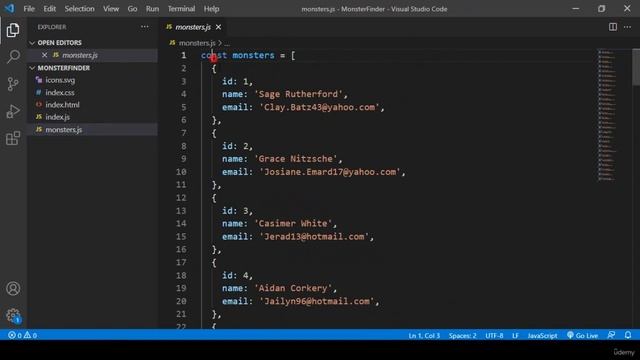This screenshot has height=360, width=640.
Task: Click line number 12 in the gutter
Action: tap(181, 198)
